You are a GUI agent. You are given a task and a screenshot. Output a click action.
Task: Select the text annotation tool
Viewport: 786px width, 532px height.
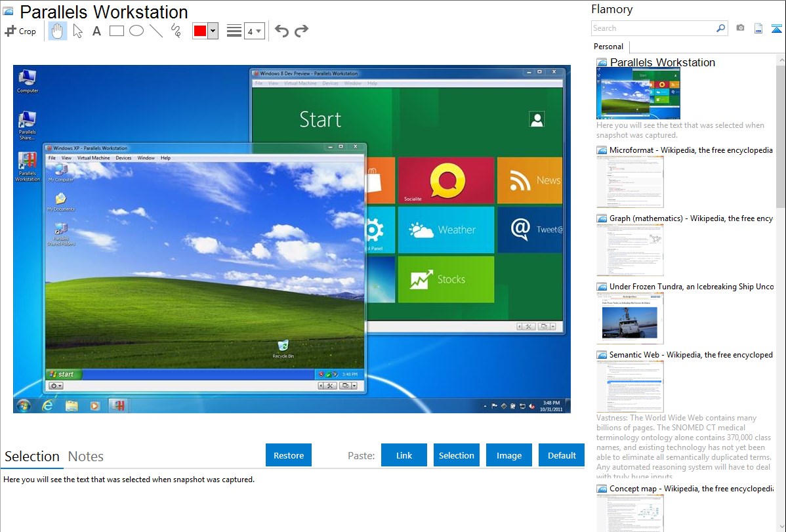click(96, 31)
